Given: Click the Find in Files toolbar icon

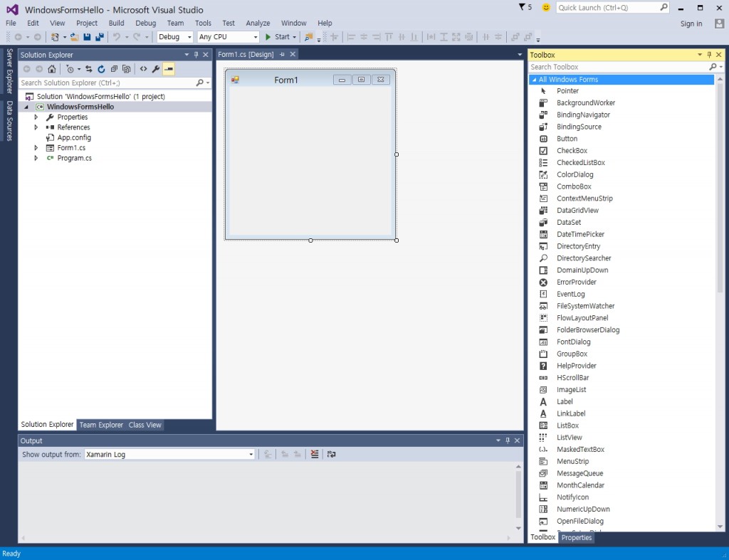Looking at the screenshot, I should 309,37.
